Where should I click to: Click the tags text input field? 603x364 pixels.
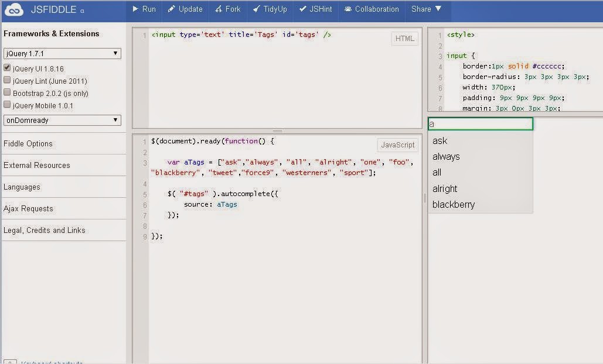click(x=481, y=124)
